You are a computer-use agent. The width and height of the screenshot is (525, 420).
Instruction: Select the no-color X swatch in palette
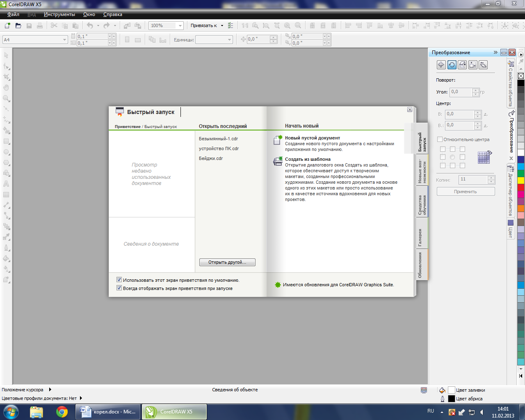coord(521,76)
